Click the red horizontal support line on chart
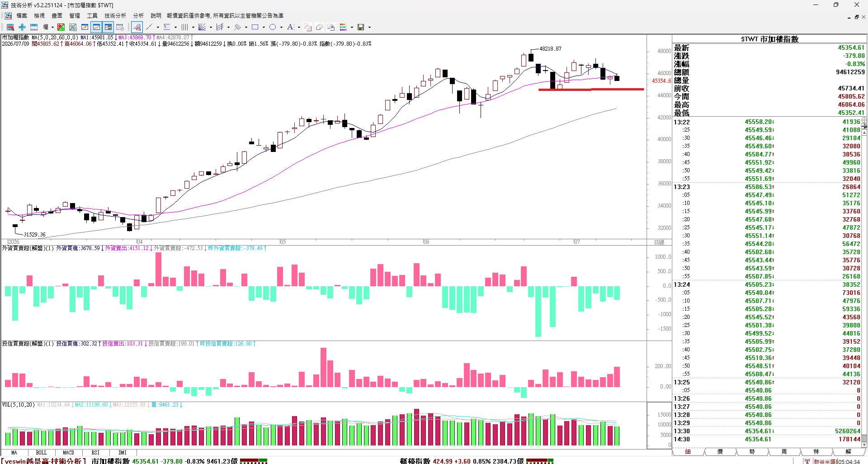Image resolution: width=868 pixels, height=464 pixels. click(x=591, y=90)
